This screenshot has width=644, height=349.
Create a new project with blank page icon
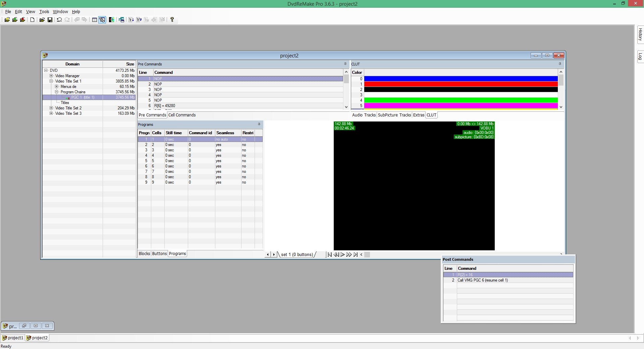pos(33,20)
